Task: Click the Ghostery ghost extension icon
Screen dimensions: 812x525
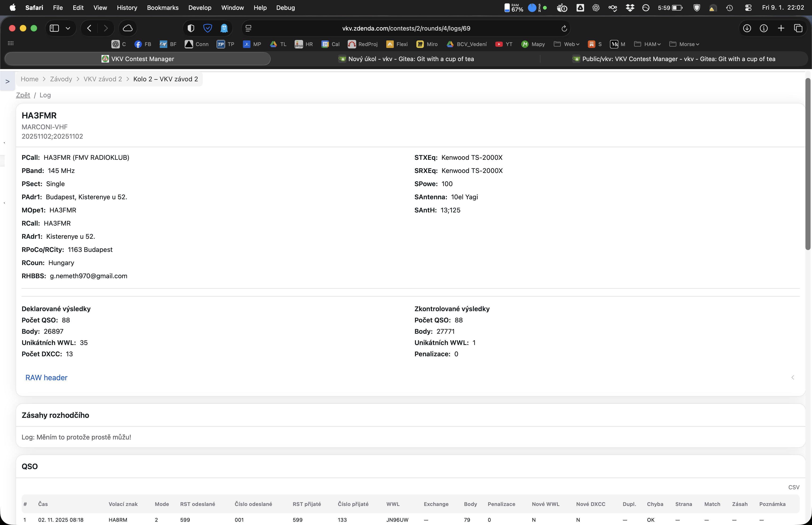Action: pos(224,28)
